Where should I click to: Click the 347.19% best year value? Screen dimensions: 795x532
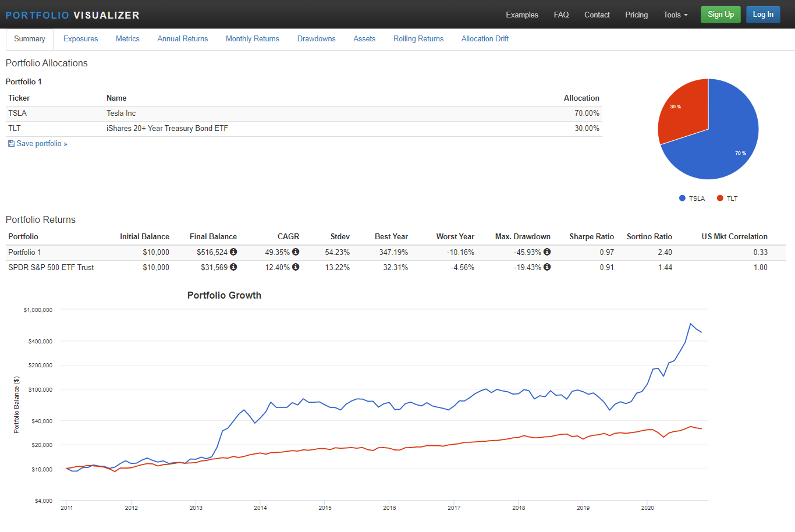393,252
